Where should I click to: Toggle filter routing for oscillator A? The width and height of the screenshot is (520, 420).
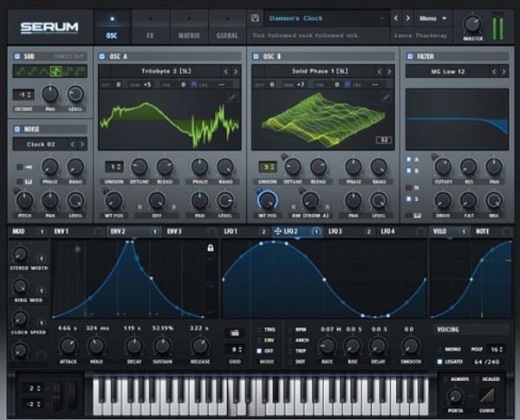tap(409, 159)
